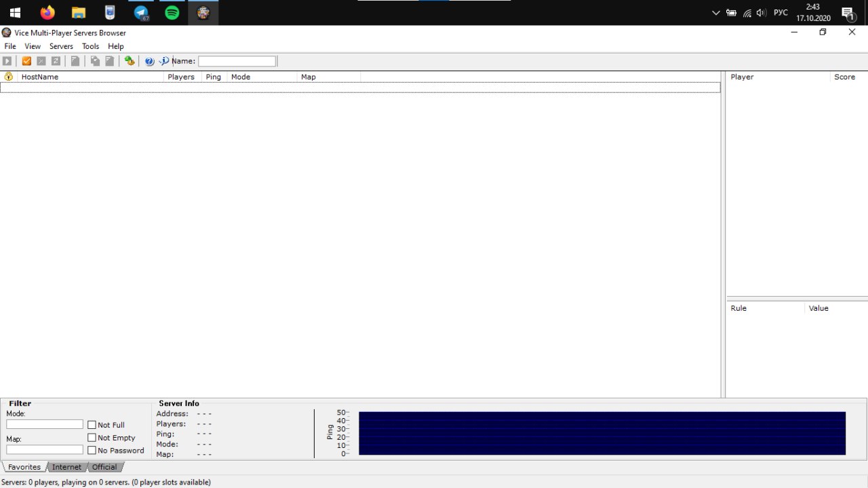The image size is (868, 488).
Task: Click the Value column header
Action: pyautogui.click(x=836, y=308)
